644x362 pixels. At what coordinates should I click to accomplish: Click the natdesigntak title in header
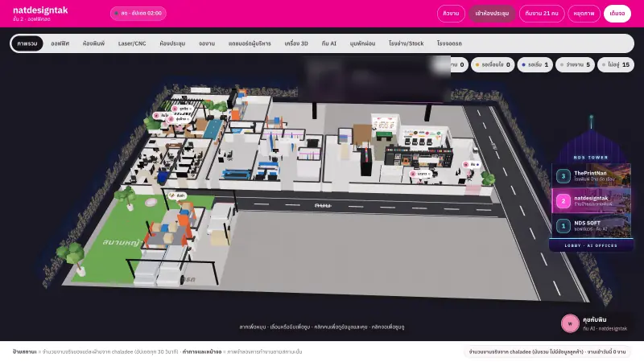(x=40, y=10)
